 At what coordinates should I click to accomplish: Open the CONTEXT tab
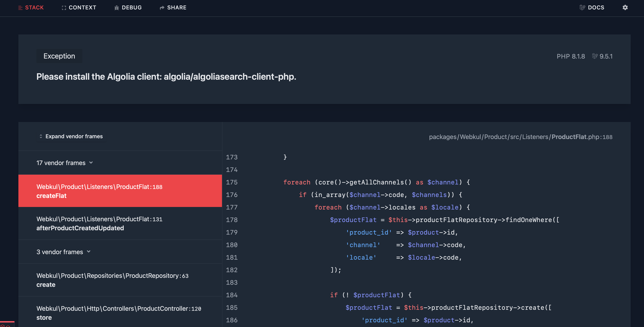click(79, 7)
